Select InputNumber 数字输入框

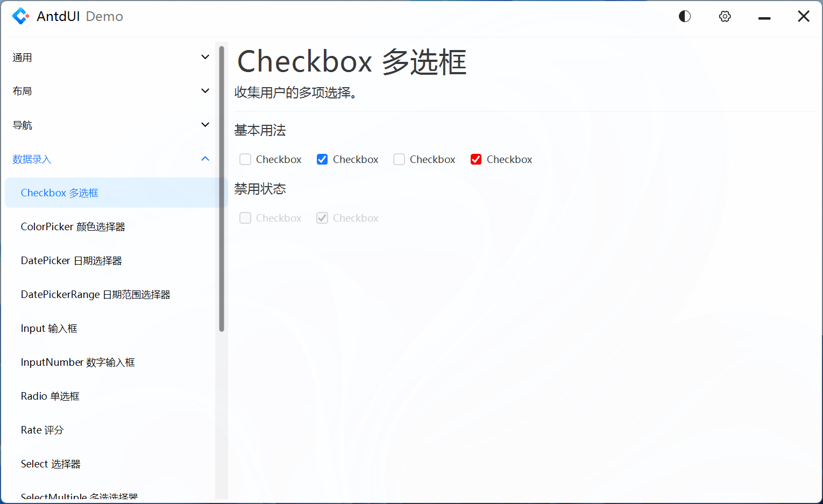tap(78, 362)
